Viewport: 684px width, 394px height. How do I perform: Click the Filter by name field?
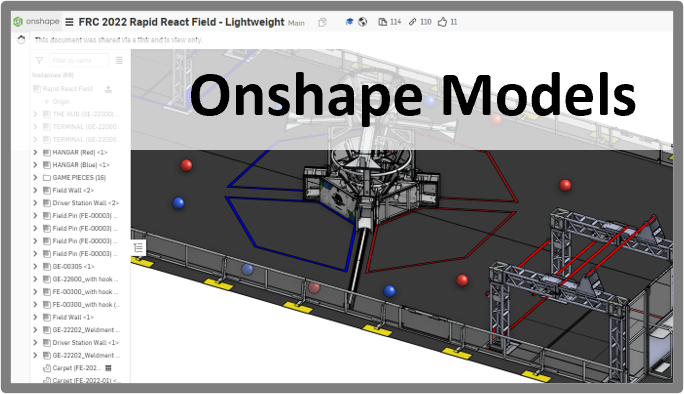coord(79,61)
